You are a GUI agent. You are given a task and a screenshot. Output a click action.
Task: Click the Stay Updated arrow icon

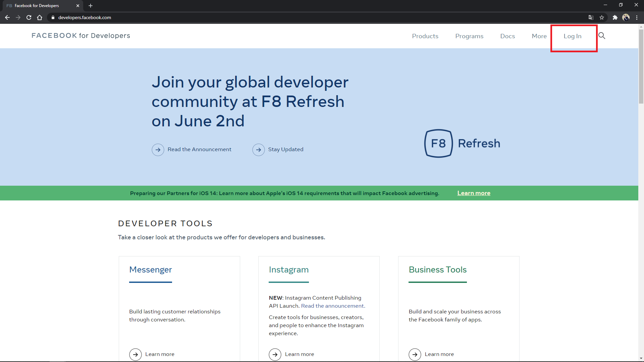[259, 150]
